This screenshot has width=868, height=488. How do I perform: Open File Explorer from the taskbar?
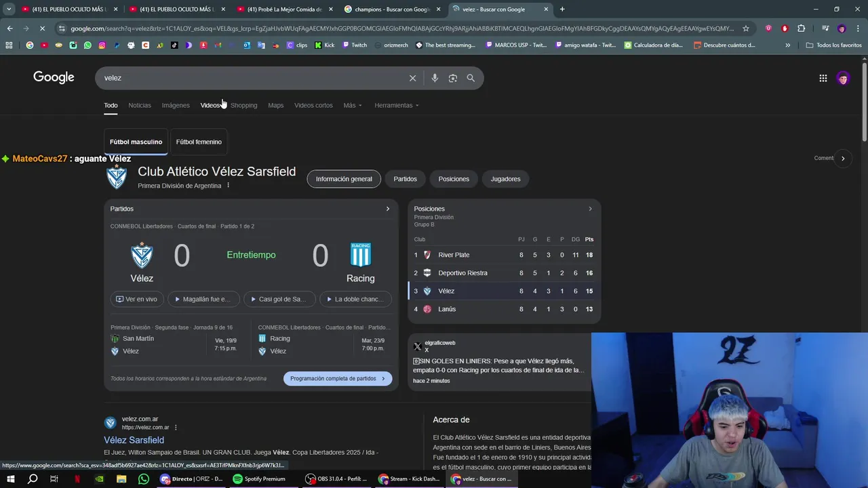tap(121, 479)
